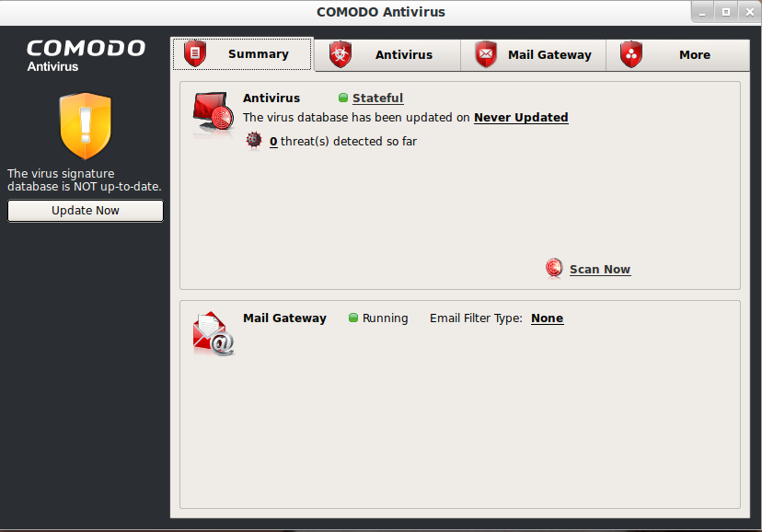Click the red radar icon beside Scan Now

click(554, 268)
